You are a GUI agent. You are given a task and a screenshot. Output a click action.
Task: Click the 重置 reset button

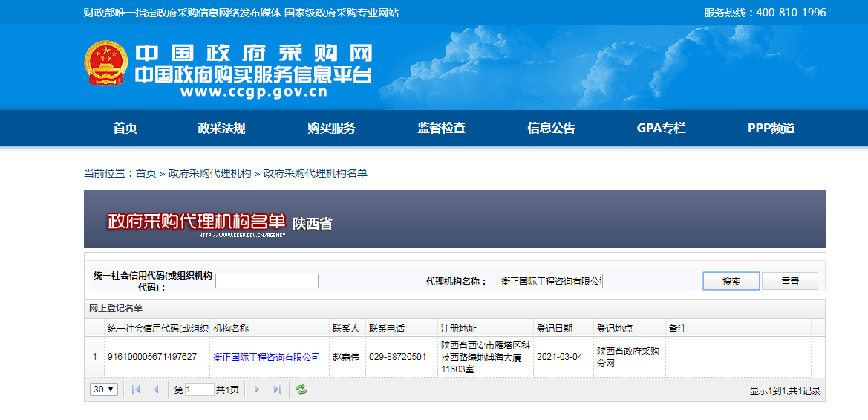[790, 281]
